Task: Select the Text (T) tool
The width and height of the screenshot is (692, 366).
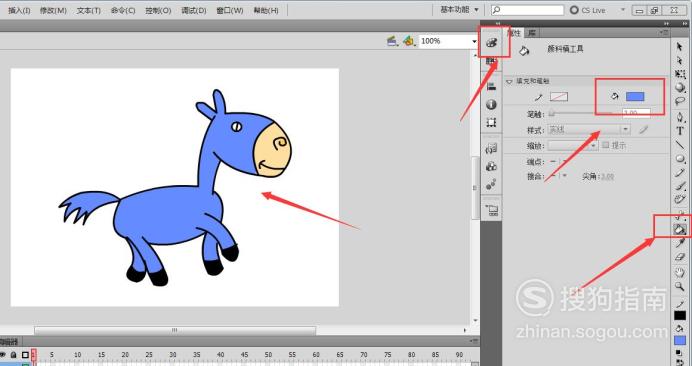Action: coord(680,131)
